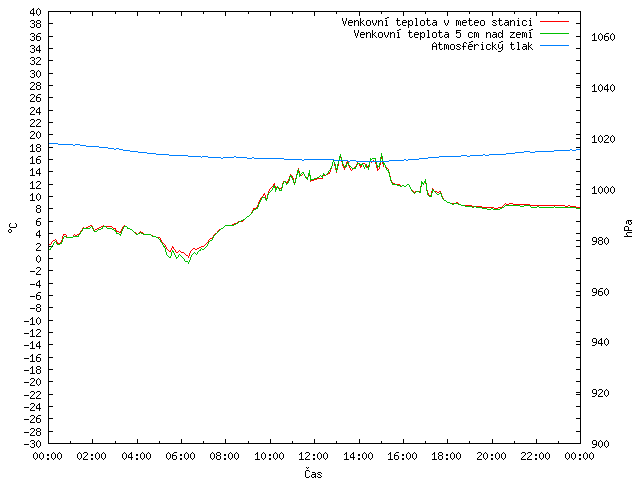Click the left axis label '30'
The width and height of the screenshot is (640, 480).
point(36,74)
